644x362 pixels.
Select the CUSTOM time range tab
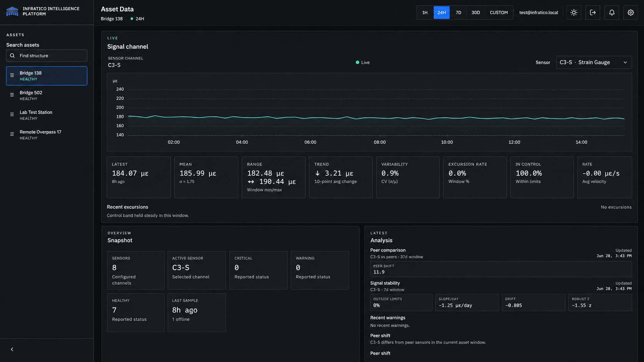coord(499,13)
